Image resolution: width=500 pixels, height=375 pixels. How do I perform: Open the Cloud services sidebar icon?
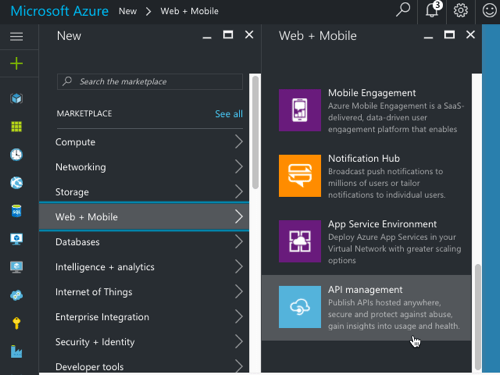16,295
